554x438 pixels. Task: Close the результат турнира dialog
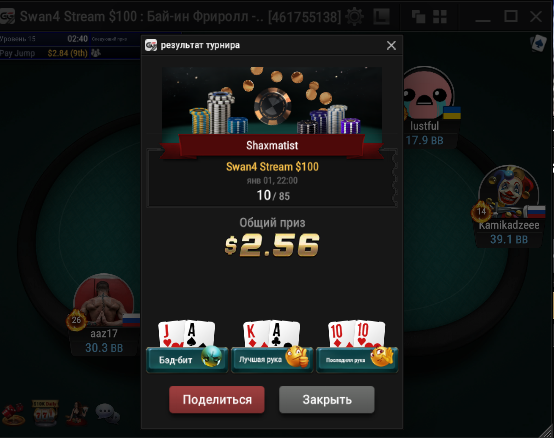(391, 45)
